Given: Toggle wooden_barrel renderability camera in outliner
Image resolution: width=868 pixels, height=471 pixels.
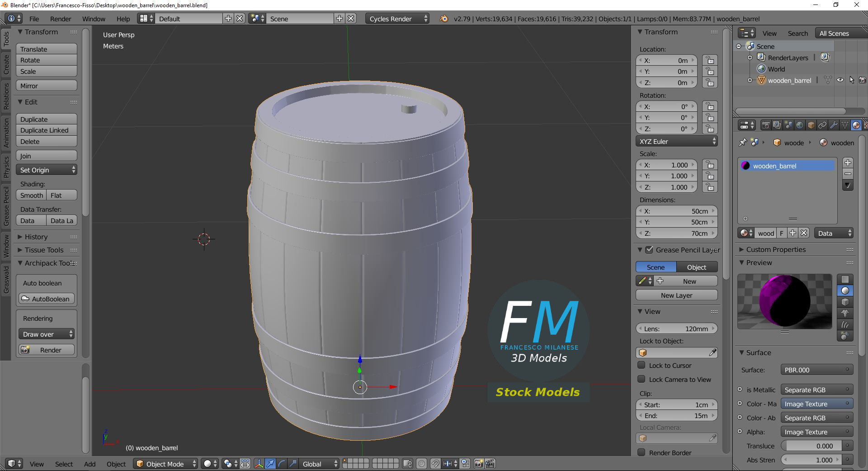Looking at the screenshot, I should tap(863, 80).
